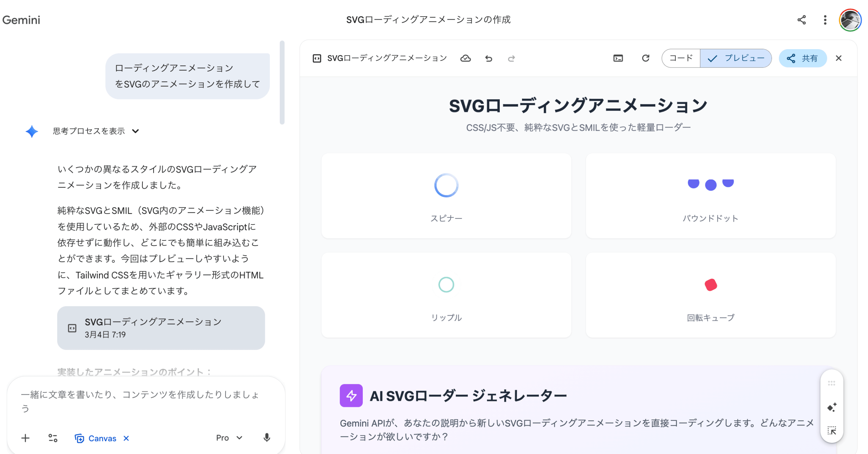
Task: Select the プレビュー tab
Action: point(736,58)
